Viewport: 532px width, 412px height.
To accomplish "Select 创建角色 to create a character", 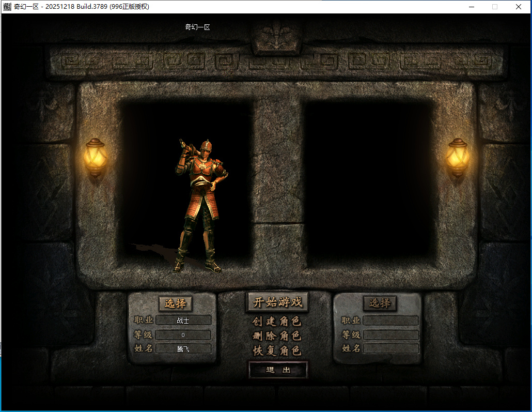I will click(277, 322).
